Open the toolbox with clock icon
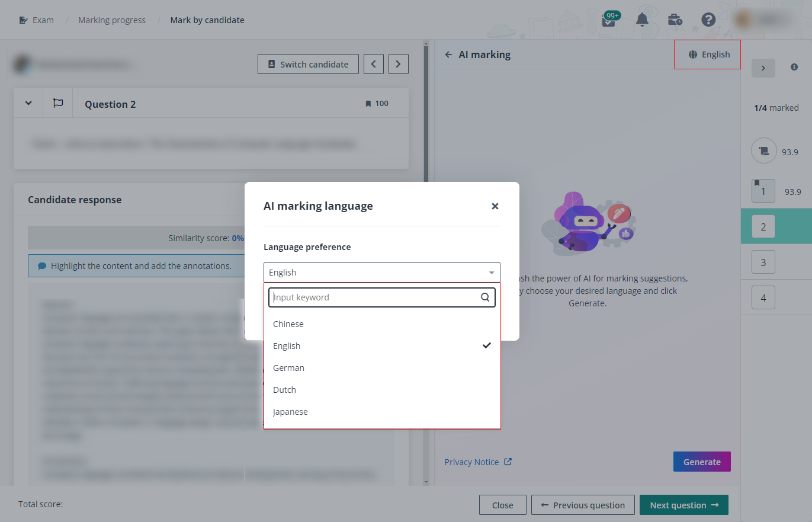The width and height of the screenshot is (812, 522). point(675,20)
